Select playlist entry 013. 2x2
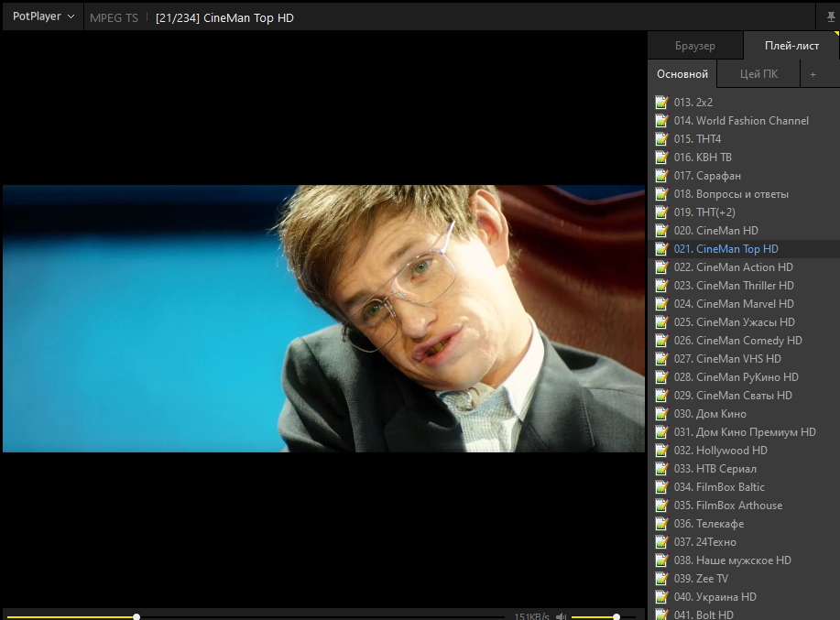 pos(744,103)
